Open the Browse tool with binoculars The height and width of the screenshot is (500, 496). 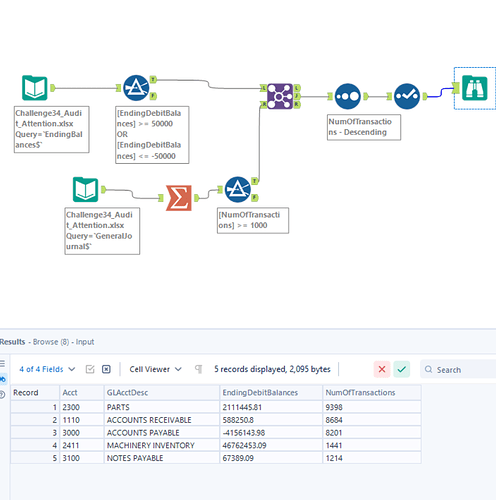475,88
